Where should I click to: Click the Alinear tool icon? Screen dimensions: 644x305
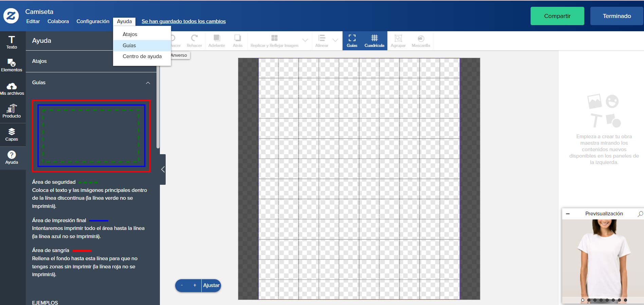pos(322,41)
